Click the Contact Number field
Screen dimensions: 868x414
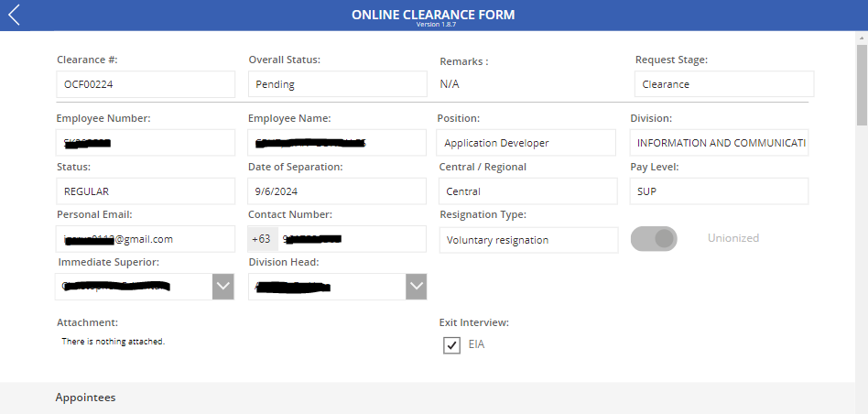pyautogui.click(x=352, y=239)
